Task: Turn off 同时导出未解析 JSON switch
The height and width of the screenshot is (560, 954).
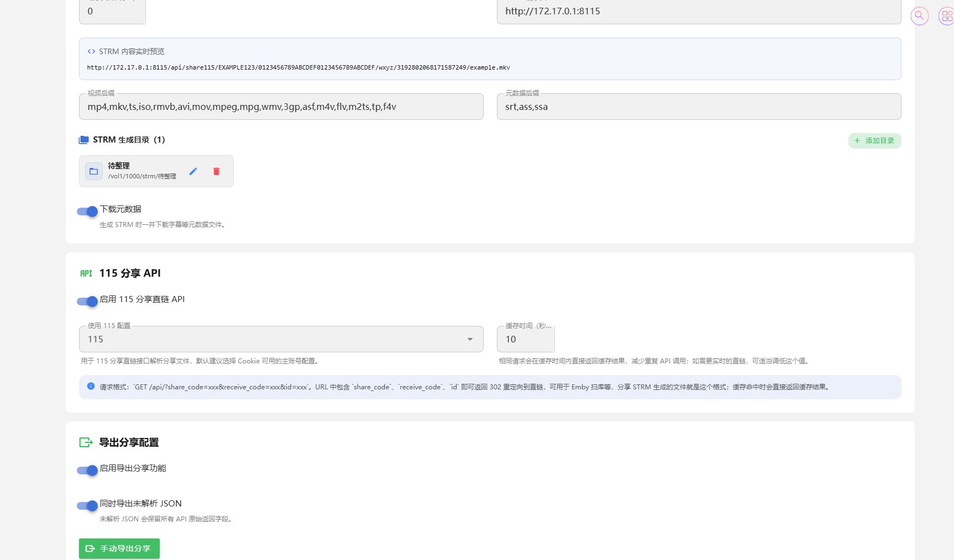Action: pyautogui.click(x=87, y=505)
